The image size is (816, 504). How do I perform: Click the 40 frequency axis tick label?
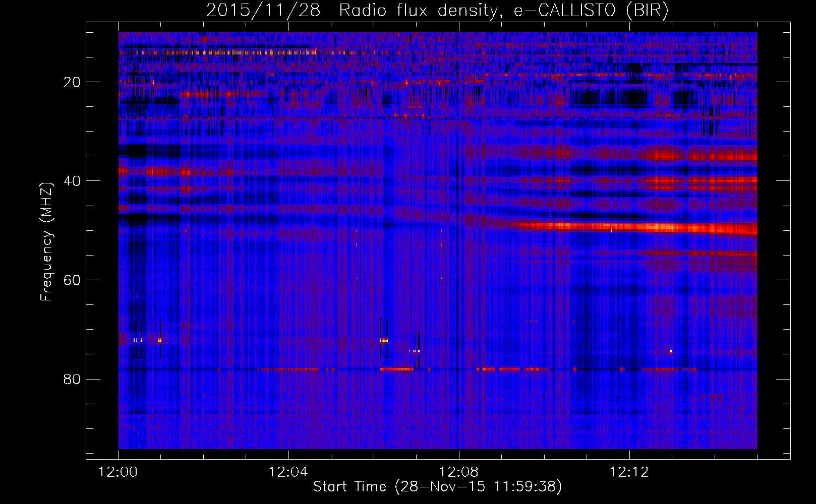(72, 181)
